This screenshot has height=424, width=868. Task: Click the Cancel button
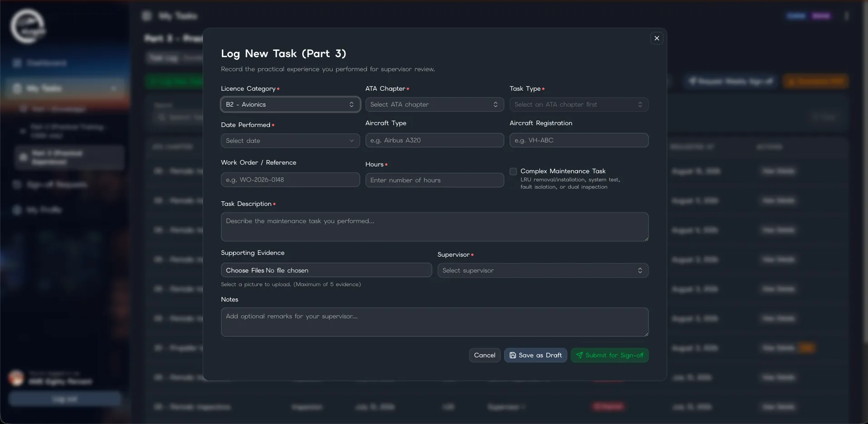click(484, 355)
